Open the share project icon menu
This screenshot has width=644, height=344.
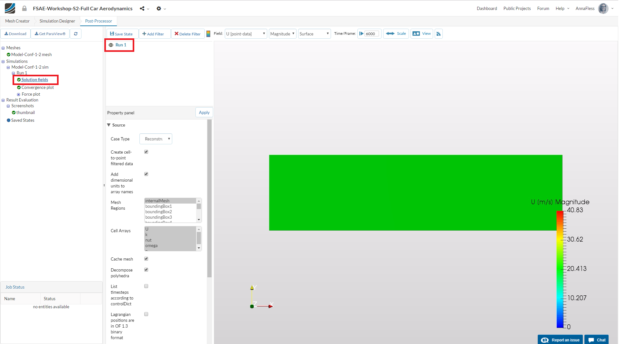pyautogui.click(x=144, y=9)
